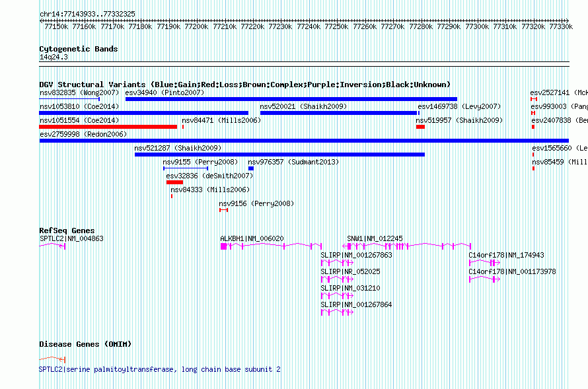Click the nsv85459 variant label
588x389 pixels.
(x=560, y=162)
